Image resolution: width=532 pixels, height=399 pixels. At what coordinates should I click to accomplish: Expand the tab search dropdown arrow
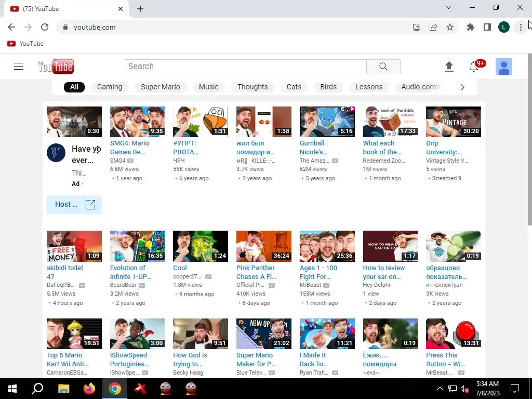click(x=448, y=7)
